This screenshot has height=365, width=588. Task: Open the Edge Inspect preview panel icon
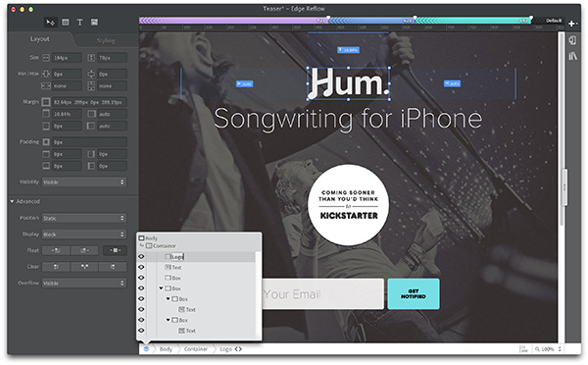click(572, 40)
